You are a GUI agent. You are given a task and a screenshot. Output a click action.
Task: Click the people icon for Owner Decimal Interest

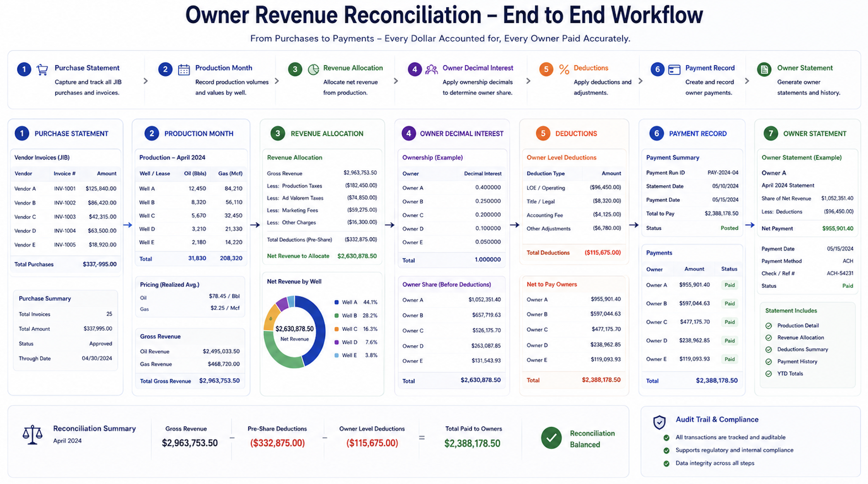(431, 70)
